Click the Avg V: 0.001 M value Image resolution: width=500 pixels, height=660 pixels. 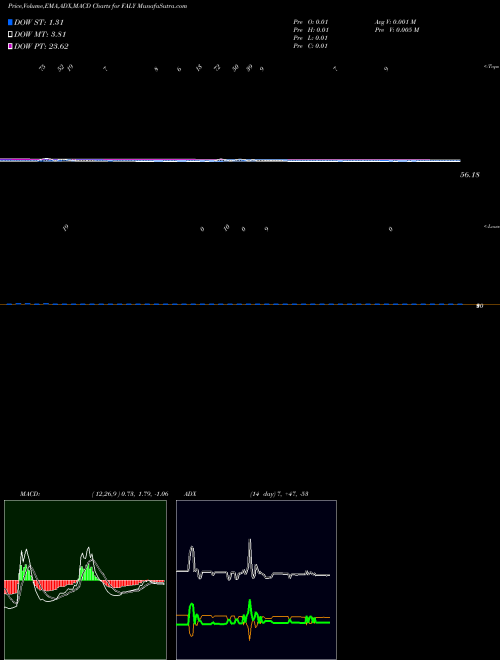point(396,22)
